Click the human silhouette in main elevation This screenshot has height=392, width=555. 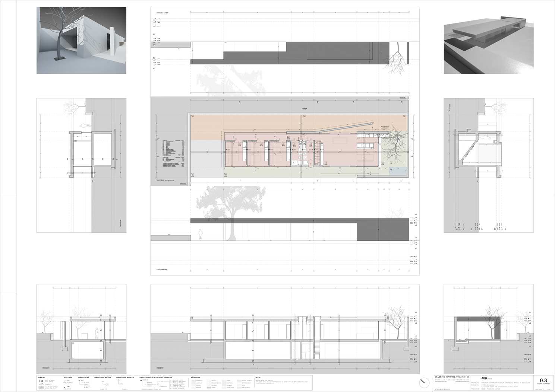(200, 234)
